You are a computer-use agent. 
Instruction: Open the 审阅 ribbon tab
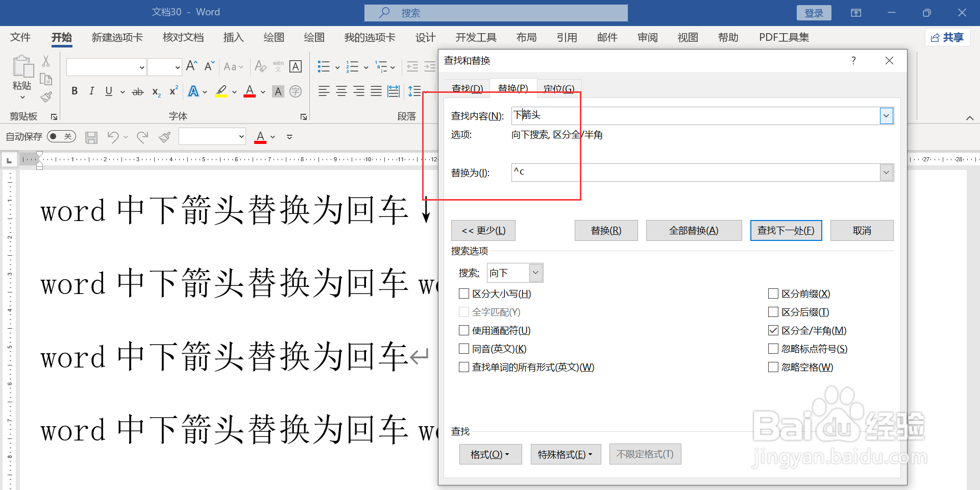point(647,37)
